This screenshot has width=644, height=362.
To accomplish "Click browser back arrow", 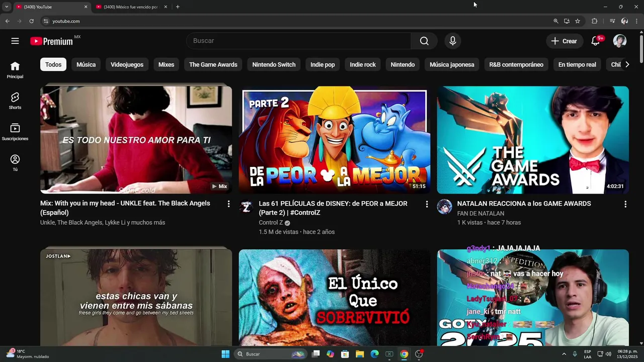I will pyautogui.click(x=7, y=21).
